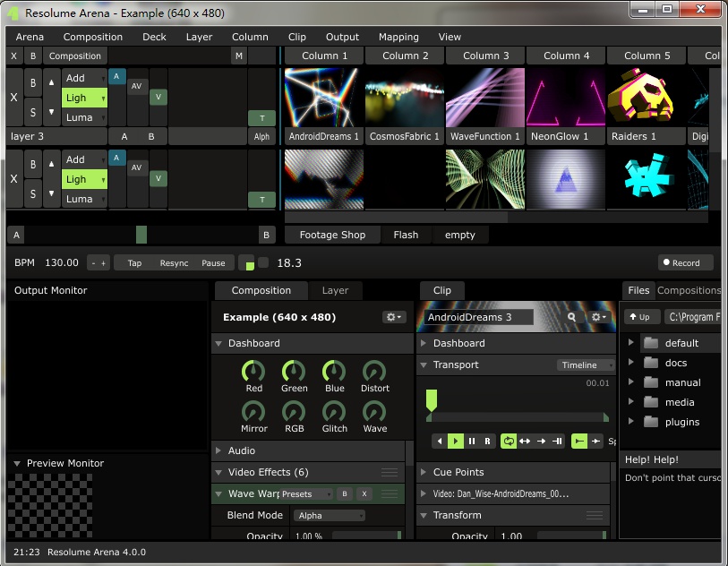Click the play backward transport arrow
The width and height of the screenshot is (728, 566).
tap(439, 441)
